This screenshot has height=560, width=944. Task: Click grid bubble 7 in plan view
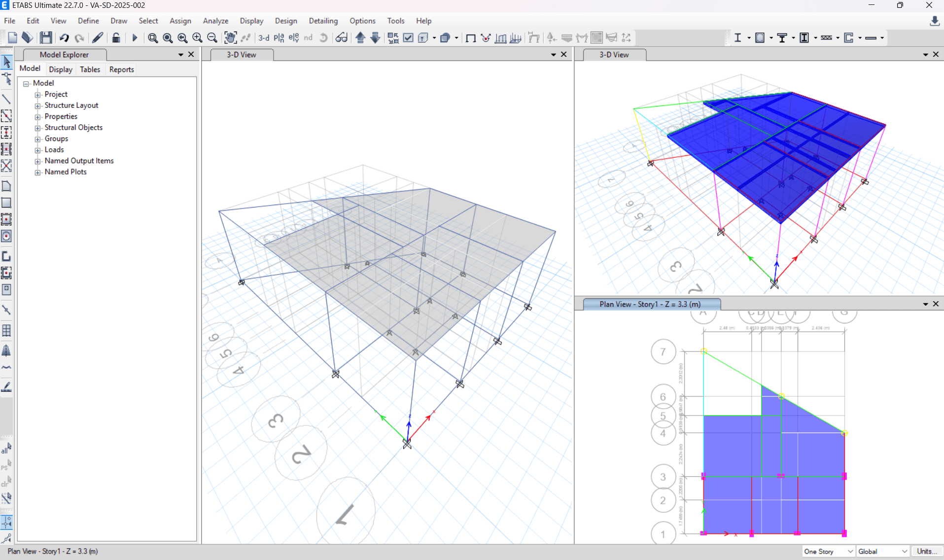(x=663, y=352)
